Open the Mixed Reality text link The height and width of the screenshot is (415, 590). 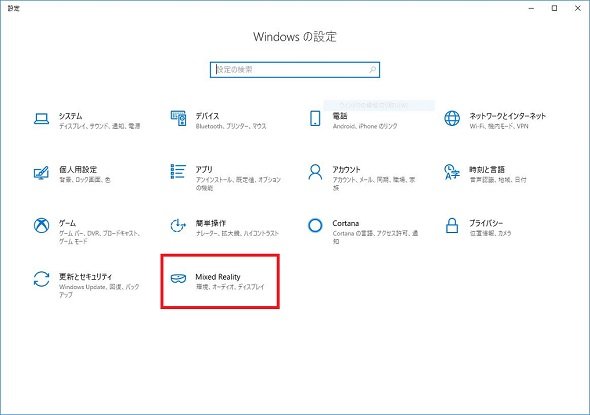(217, 277)
